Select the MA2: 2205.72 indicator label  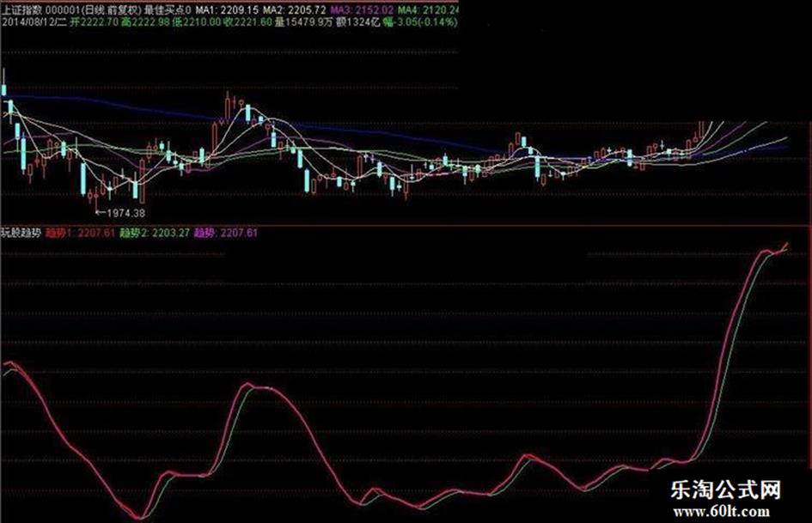click(x=295, y=9)
